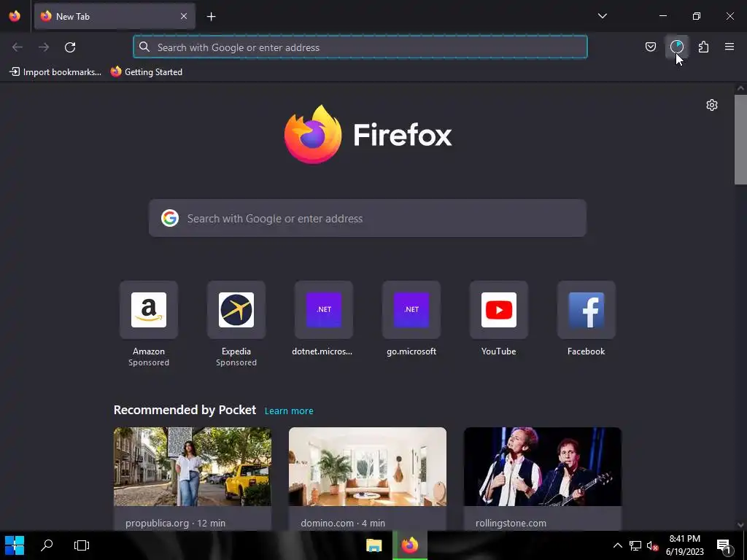This screenshot has width=747, height=560.
Task: Open the notification center icon
Action: tap(724, 545)
